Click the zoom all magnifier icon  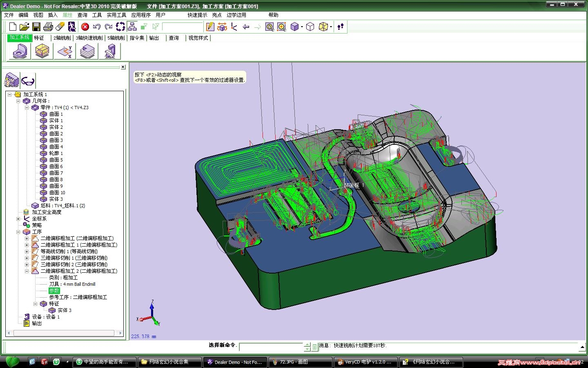click(x=281, y=27)
